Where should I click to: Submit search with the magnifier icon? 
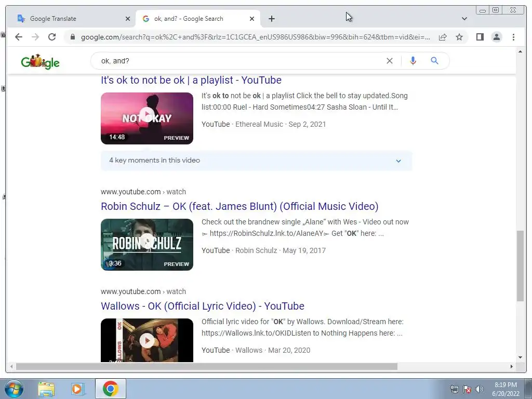pos(435,61)
